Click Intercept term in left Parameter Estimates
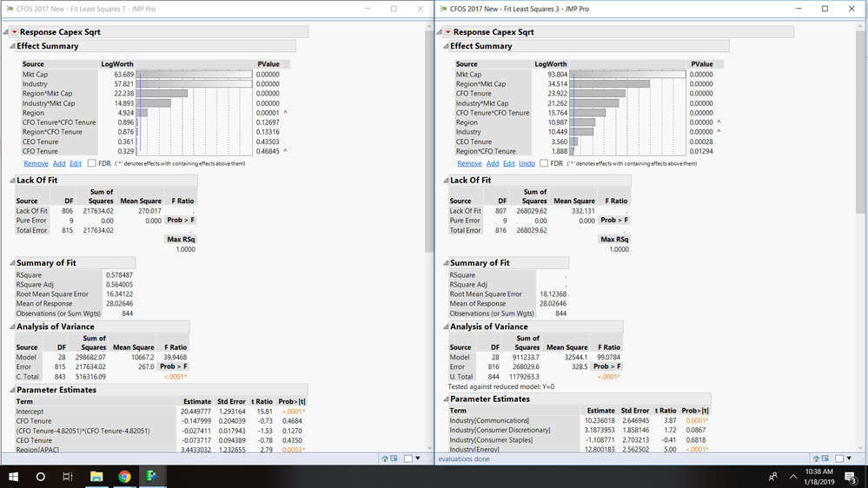 tap(30, 412)
